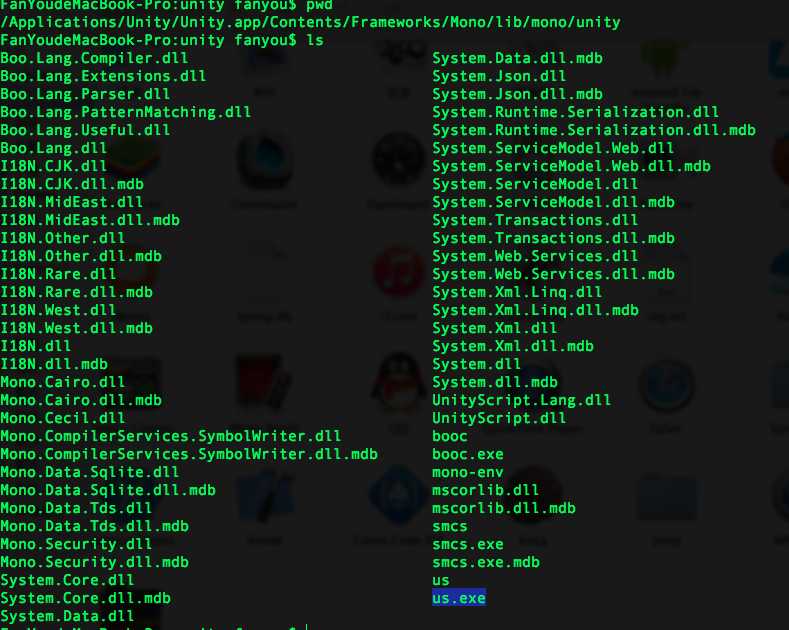The width and height of the screenshot is (789, 630).
Task: Select the booc.exe entry
Action: click(x=468, y=454)
